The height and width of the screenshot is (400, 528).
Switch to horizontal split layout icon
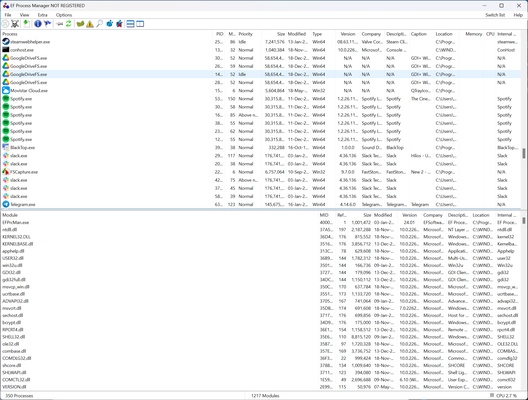tap(130, 24)
